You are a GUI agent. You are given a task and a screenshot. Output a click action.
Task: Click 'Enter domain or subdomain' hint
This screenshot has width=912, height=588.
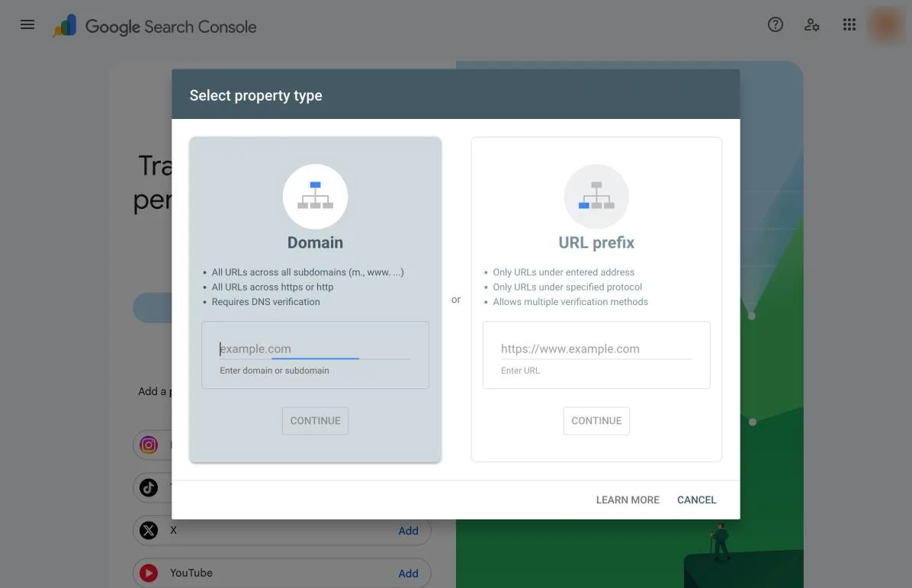[x=275, y=371]
